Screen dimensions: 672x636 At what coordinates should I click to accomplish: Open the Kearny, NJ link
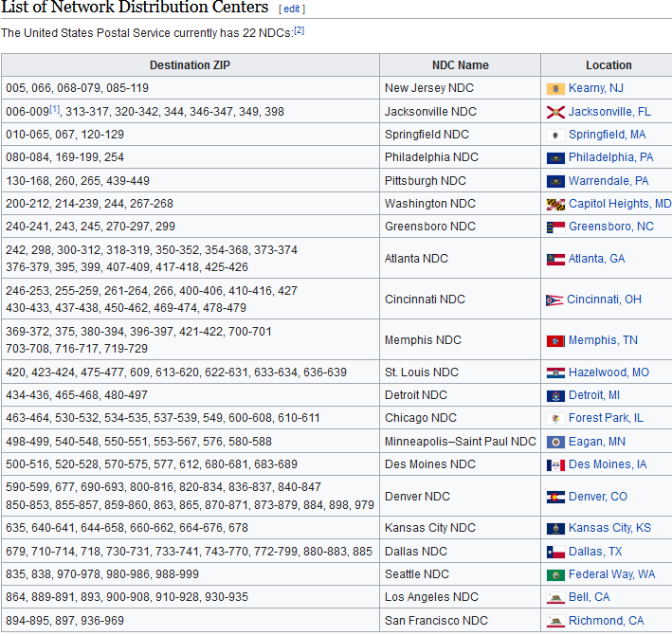tap(596, 88)
